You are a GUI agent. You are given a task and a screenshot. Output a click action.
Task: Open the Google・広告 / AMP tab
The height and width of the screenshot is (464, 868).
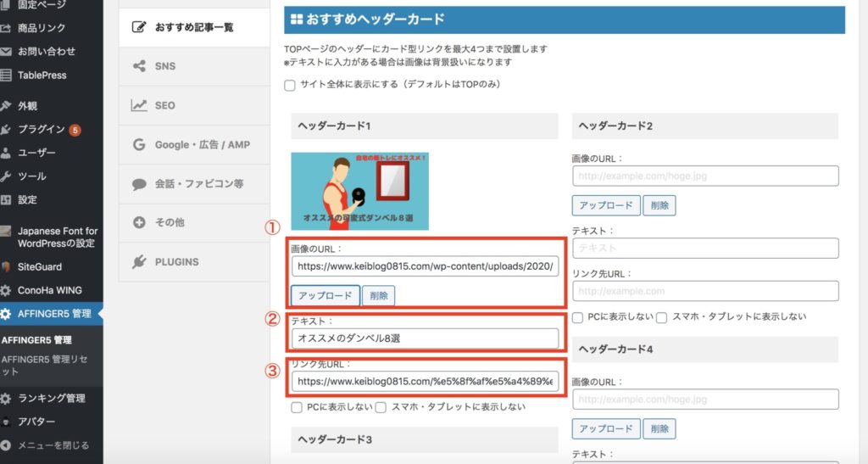coord(194,144)
